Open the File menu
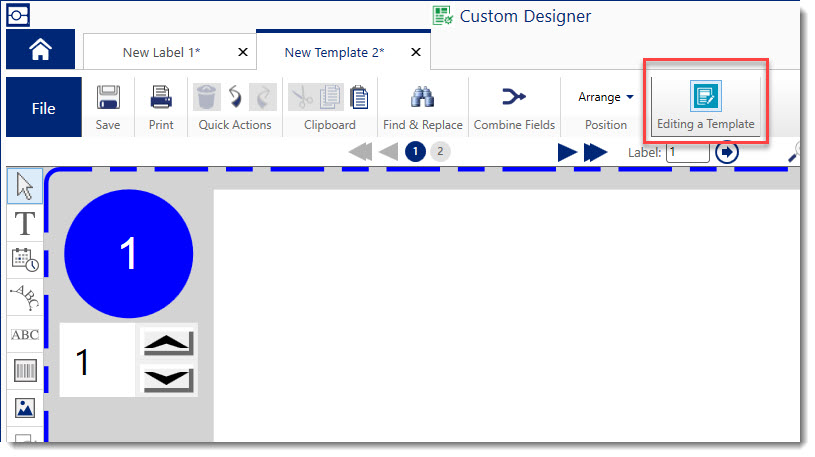This screenshot has height=457, width=815. coord(43,108)
